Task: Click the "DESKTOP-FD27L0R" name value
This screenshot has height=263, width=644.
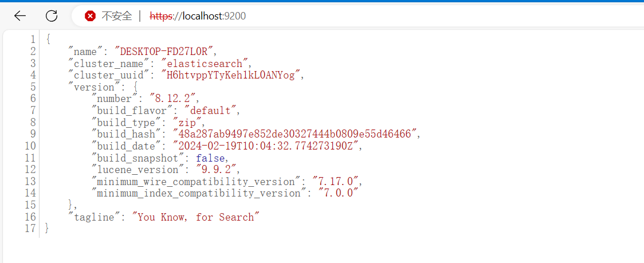Action: click(x=166, y=52)
